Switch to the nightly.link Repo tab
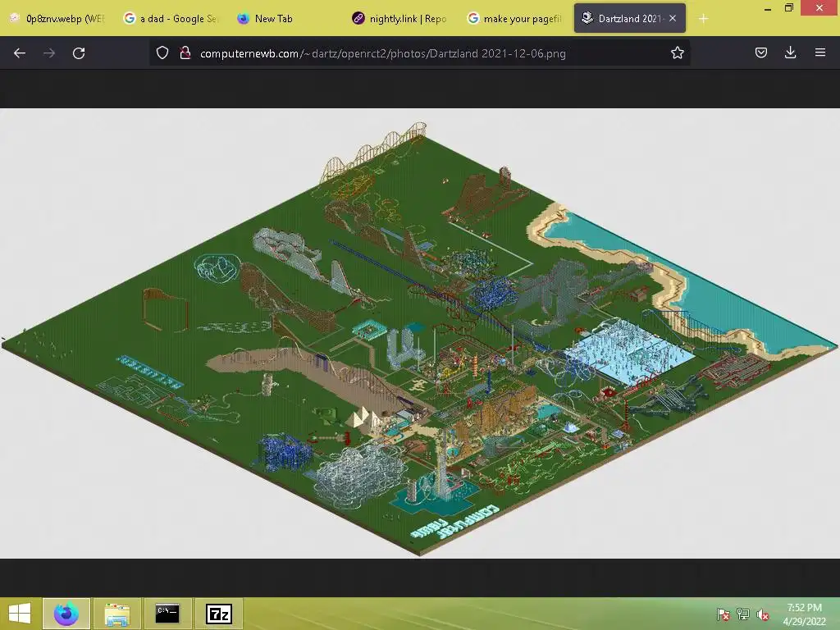This screenshot has height=630, width=840. point(400,19)
